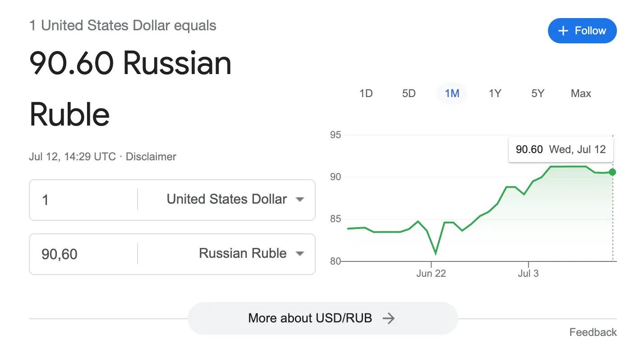
Task: View the 5Y chart range
Action: (538, 93)
